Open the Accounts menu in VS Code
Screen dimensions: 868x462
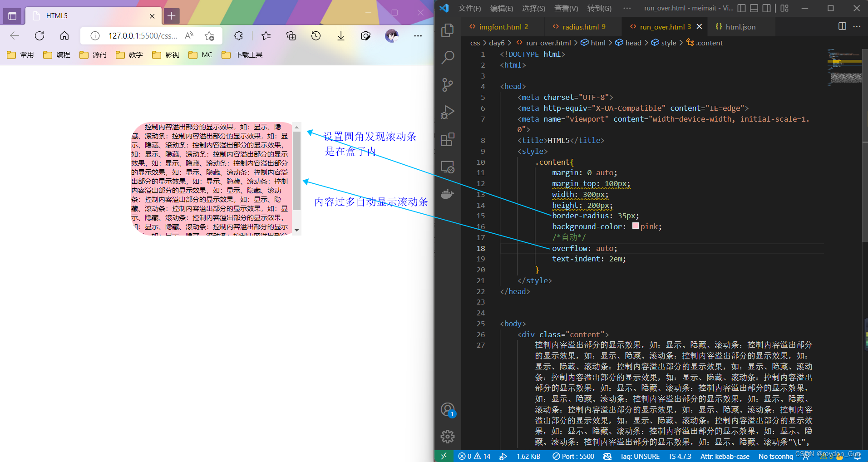(448, 409)
